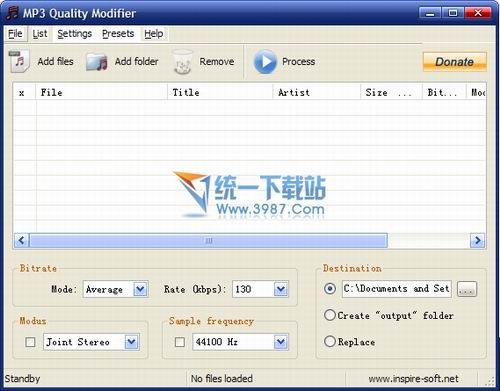Click the Standby status text

pos(22,379)
